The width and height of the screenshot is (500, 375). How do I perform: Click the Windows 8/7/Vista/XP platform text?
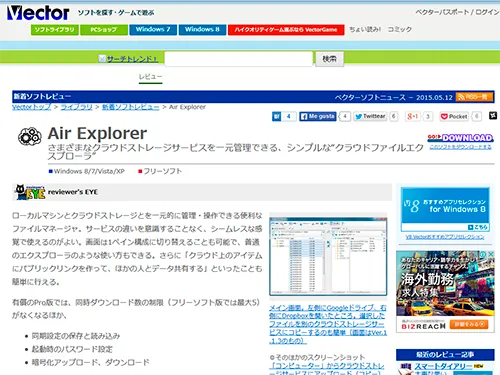pos(89,171)
